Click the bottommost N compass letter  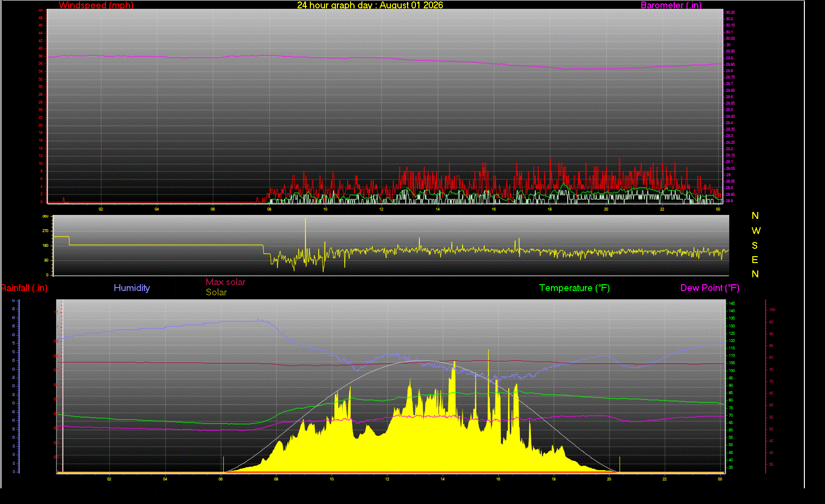tap(755, 274)
